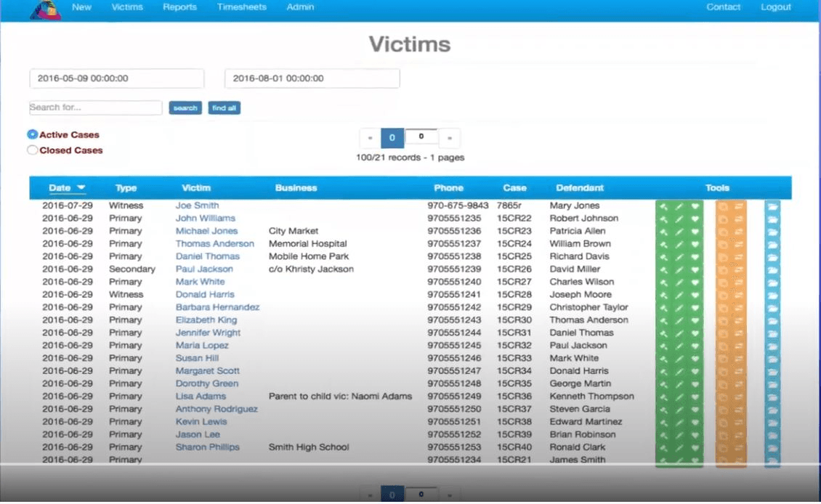Click the gavel icon for Maria Lopez

point(663,346)
